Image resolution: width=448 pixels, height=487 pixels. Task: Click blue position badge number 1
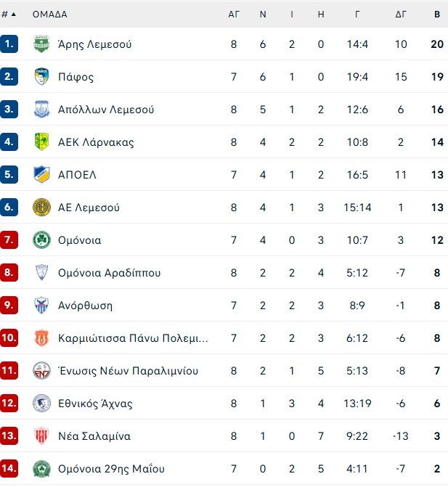9,44
